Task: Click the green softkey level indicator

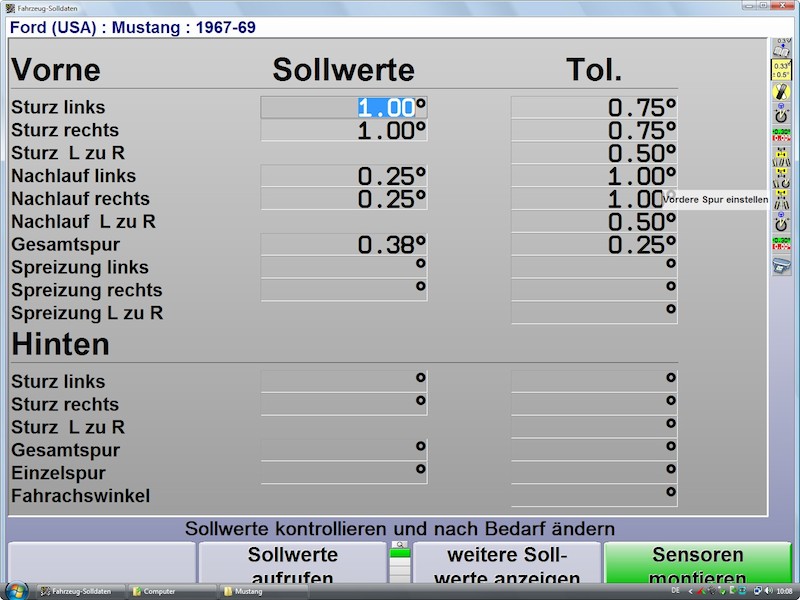Action: tap(400, 553)
